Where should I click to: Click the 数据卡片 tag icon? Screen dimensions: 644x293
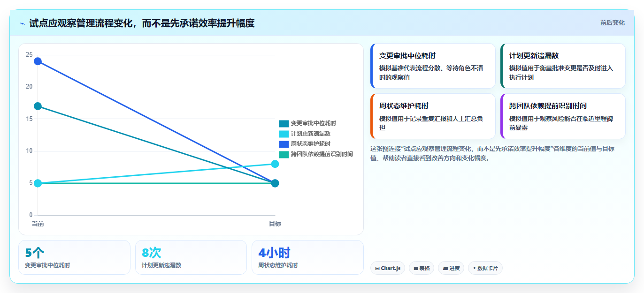pos(475,269)
